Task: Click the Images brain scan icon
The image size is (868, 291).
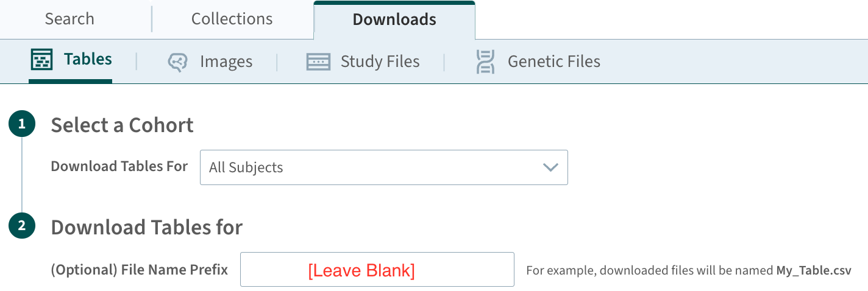Action: (x=177, y=62)
